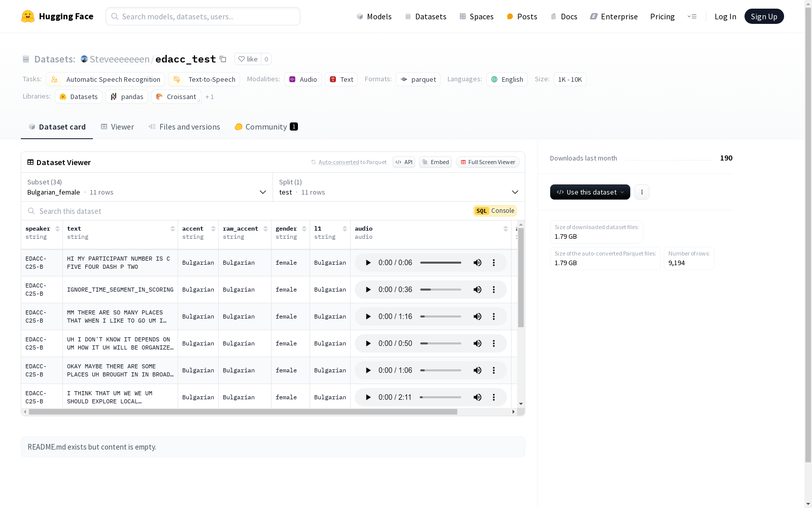Mute the 1:16 audio player
Viewport: 812px width, 508px height.
point(478,316)
